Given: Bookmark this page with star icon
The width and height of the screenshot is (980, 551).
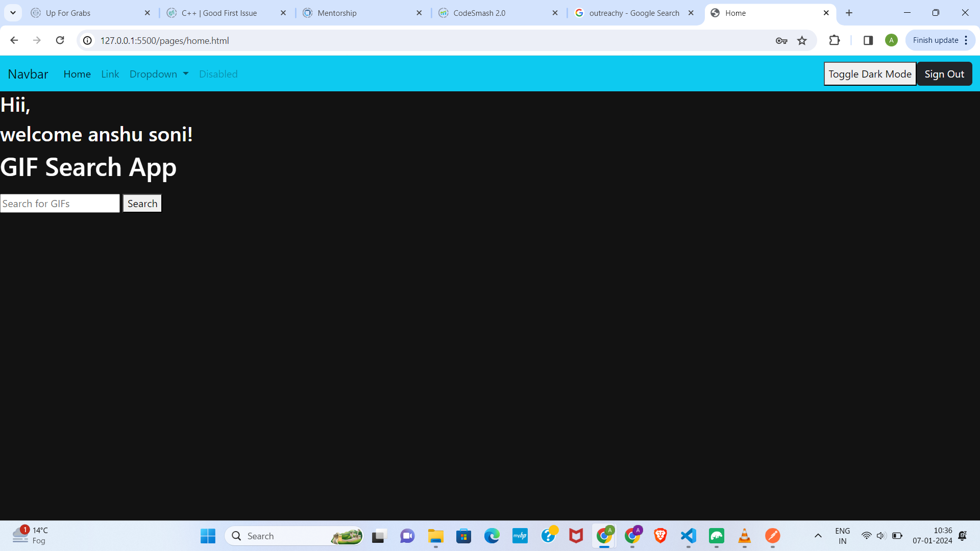Looking at the screenshot, I should [802, 40].
